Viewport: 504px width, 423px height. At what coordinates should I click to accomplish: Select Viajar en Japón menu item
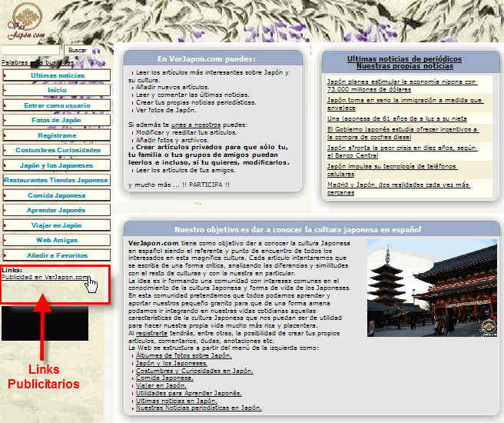(57, 225)
